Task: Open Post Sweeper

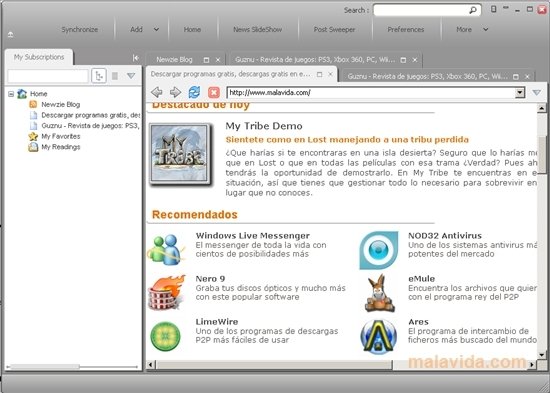Action: click(334, 29)
